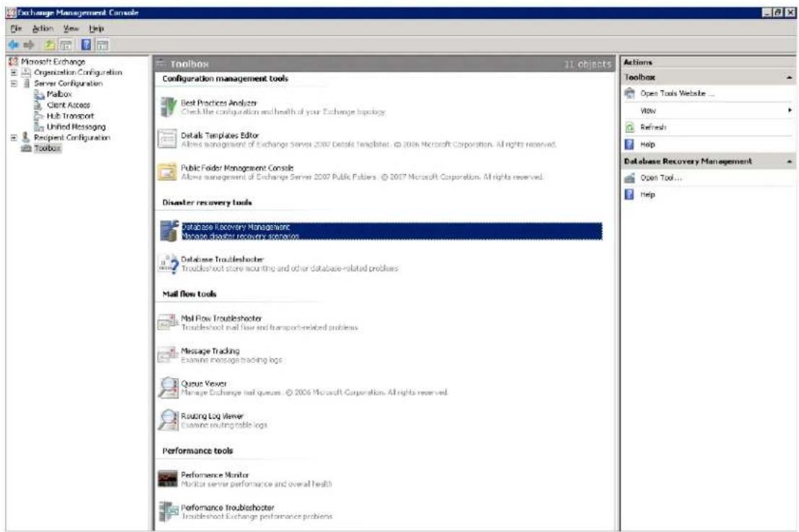Viewport: 799px width, 532px height.
Task: Select Mailbox under Server Configuration
Action: 59,94
